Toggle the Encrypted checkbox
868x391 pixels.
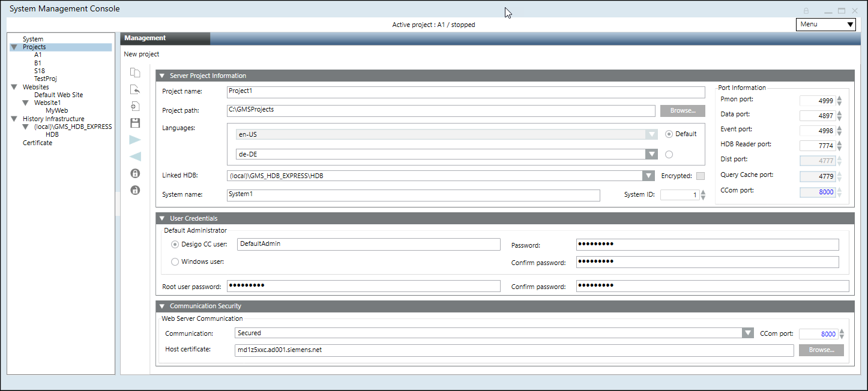[x=700, y=176]
